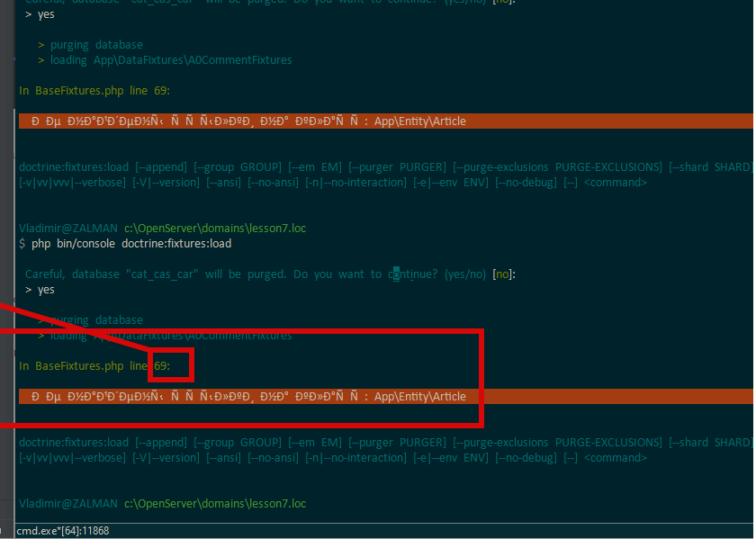Click the first orange error message bar
Image resolution: width=756 pixels, height=539 pixels.
[x=385, y=121]
